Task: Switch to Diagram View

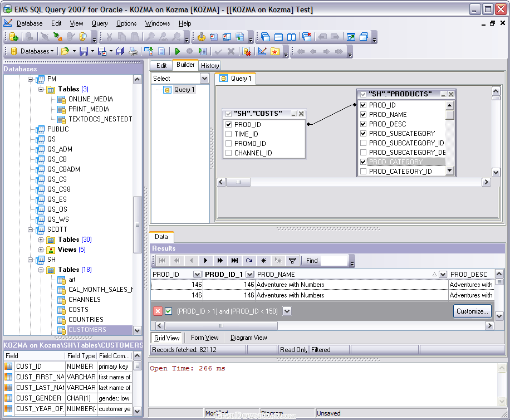Action: (248, 338)
